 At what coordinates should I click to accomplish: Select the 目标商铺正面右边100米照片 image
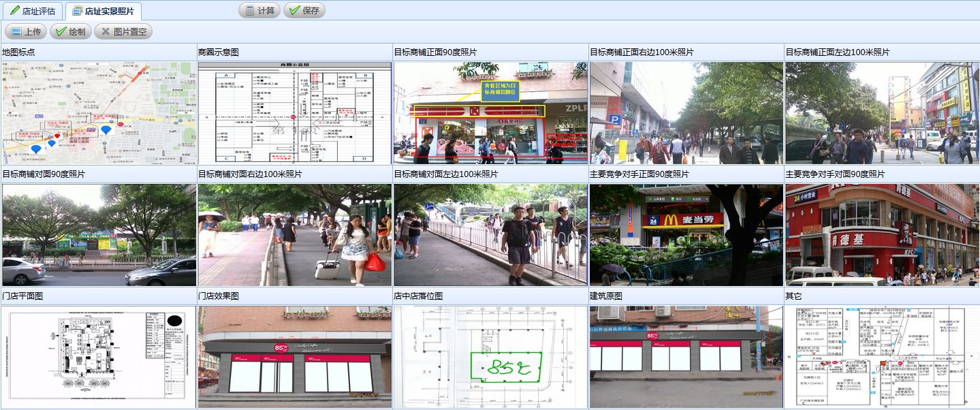686,113
